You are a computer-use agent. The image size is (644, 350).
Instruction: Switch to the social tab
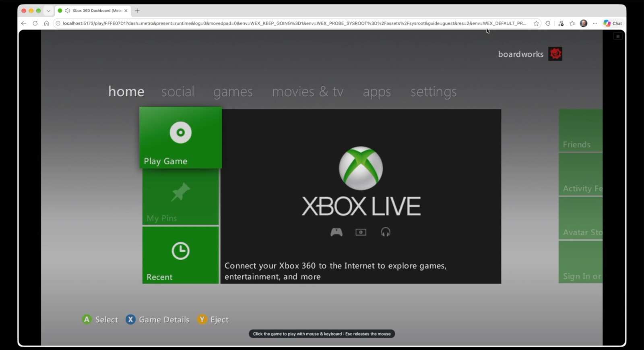coord(178,91)
